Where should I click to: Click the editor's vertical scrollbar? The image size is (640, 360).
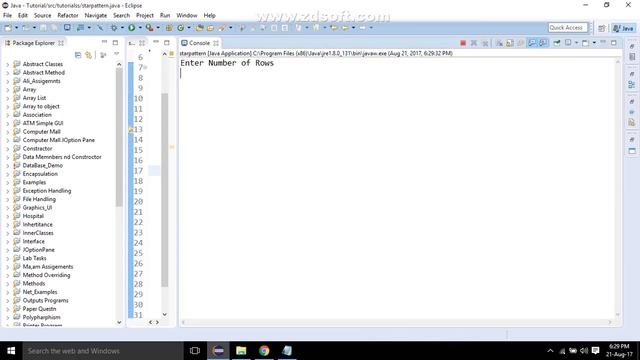point(164,190)
